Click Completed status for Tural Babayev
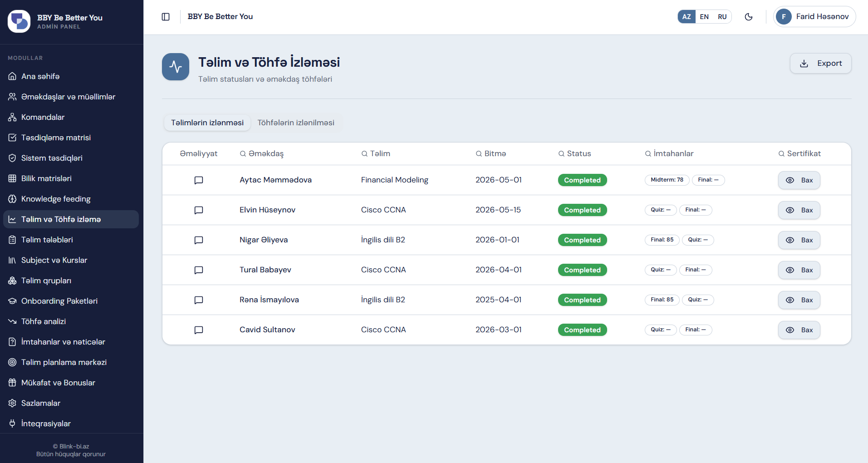 582,270
